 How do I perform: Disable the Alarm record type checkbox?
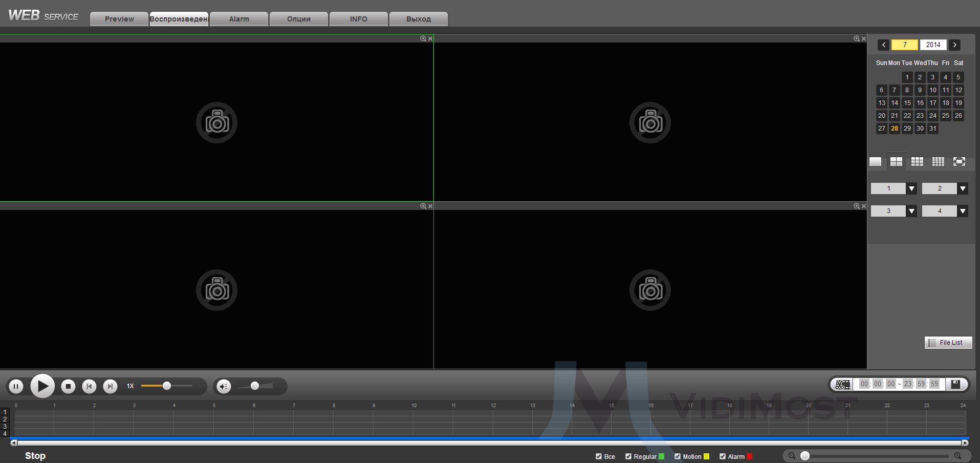tap(723, 456)
